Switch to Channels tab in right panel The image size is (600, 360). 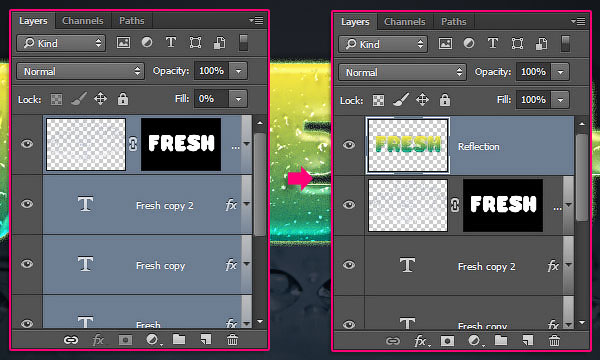(x=404, y=22)
